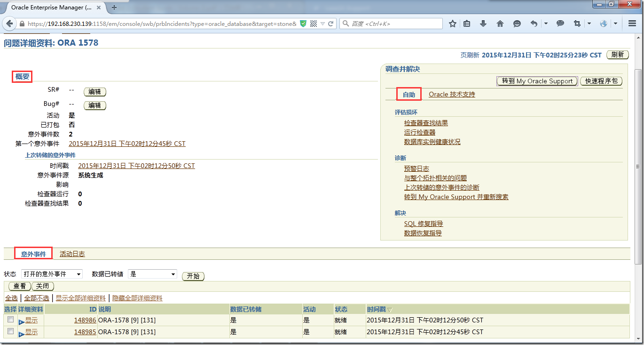Open downloads with the down arrow icon
This screenshot has width=644, height=345.
[x=483, y=24]
